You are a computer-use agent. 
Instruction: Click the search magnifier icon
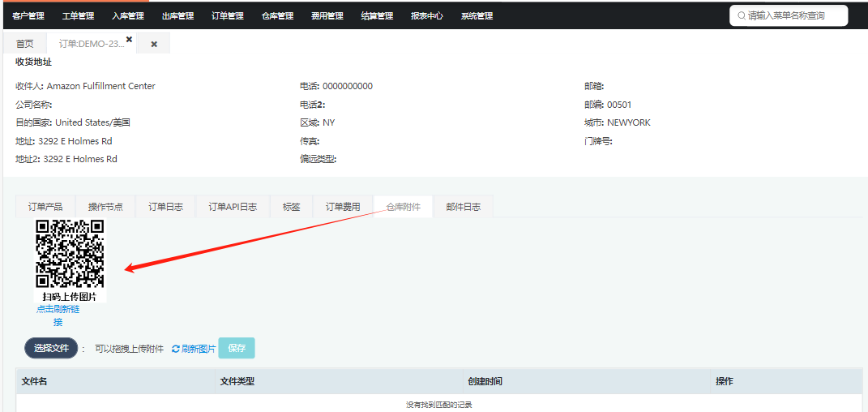point(742,15)
